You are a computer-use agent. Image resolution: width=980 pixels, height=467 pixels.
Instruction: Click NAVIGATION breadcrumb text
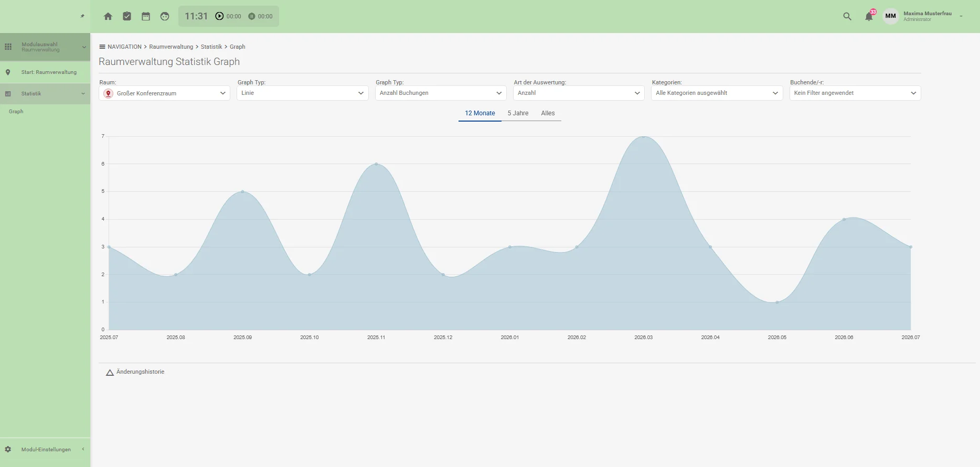[x=124, y=47]
